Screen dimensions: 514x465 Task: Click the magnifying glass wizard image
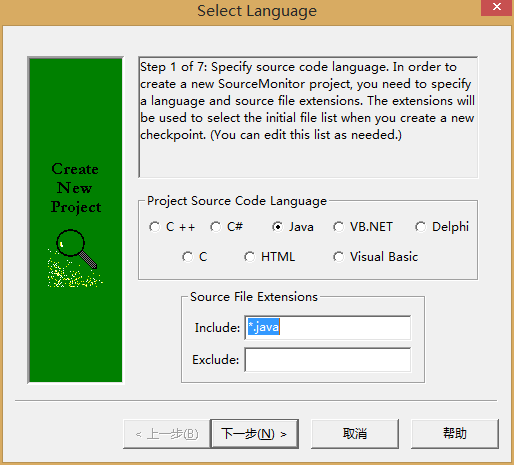(76, 258)
